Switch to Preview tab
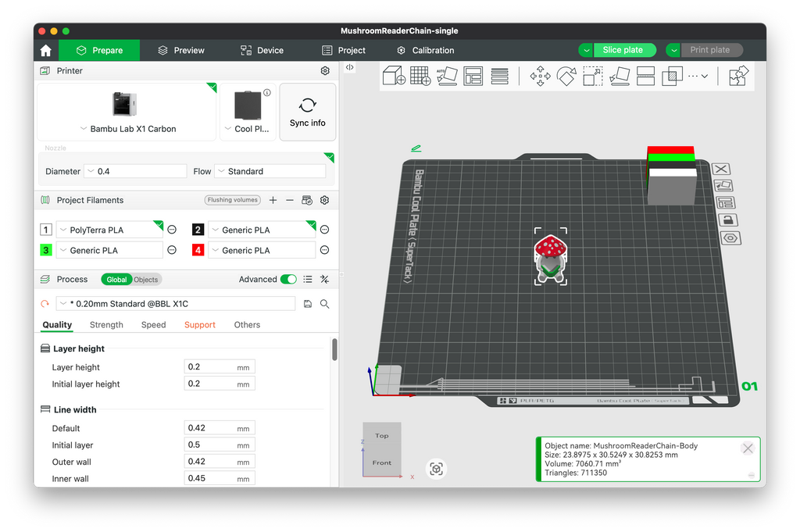Image resolution: width=800 pixels, height=532 pixels. (x=181, y=51)
